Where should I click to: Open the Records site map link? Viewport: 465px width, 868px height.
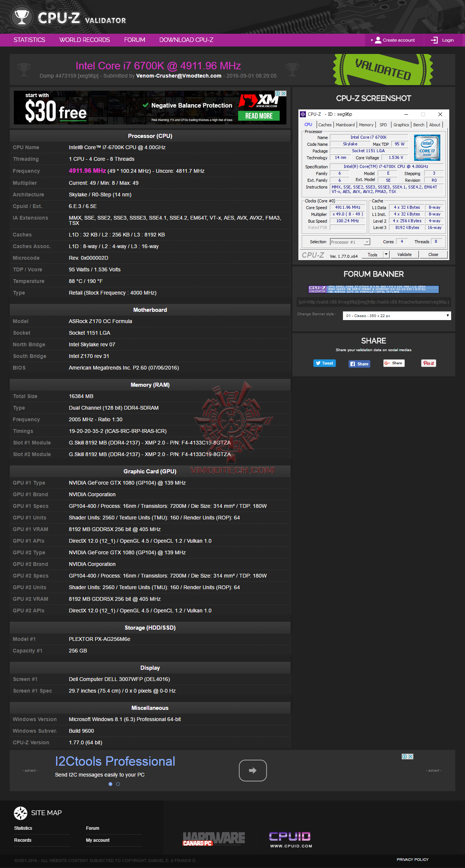click(23, 840)
